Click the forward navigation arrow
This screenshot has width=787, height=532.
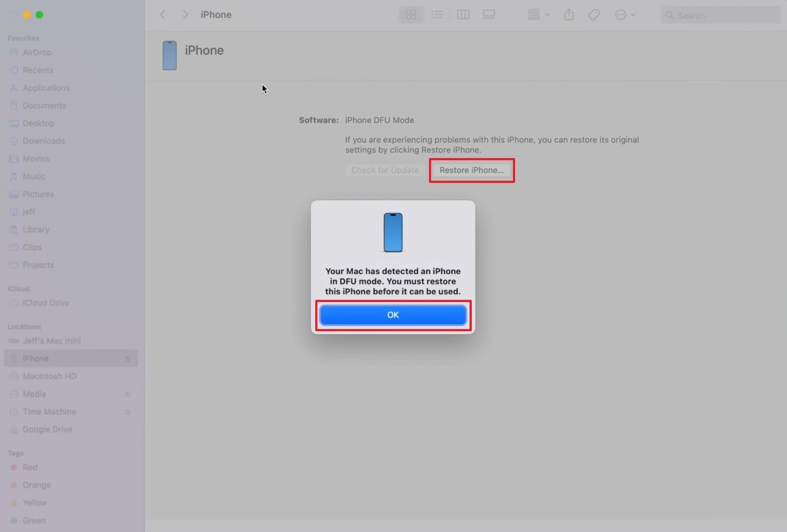[185, 15]
